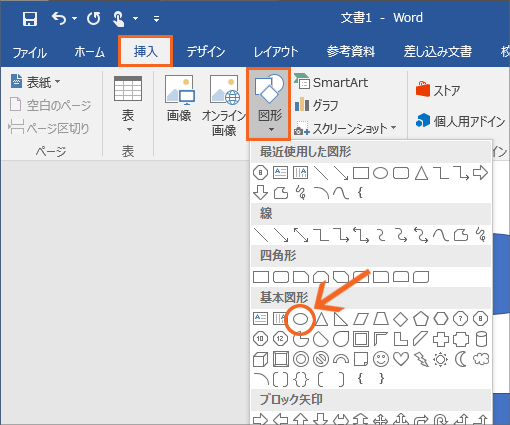Viewport: 510px width, 425px height.
Task: Select the heart shape in 基本図形
Action: [x=401, y=359]
